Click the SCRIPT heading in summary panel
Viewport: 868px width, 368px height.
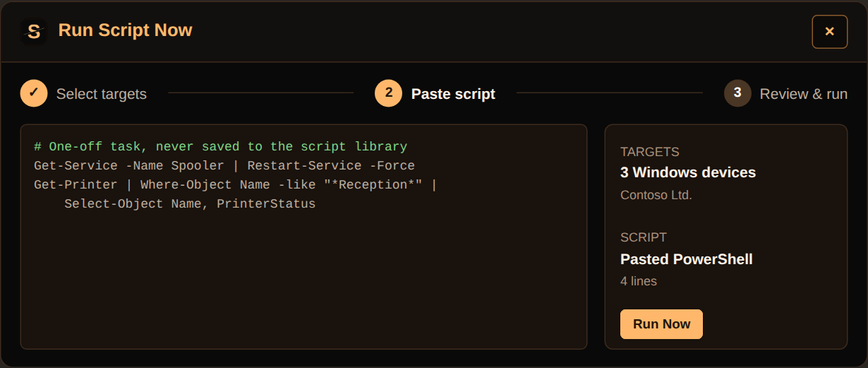pyautogui.click(x=644, y=237)
